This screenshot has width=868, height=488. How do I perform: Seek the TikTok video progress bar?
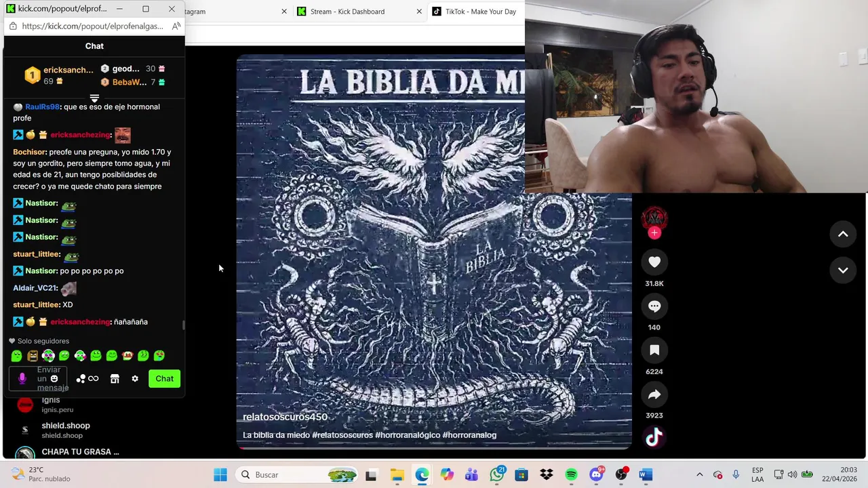coord(434,447)
